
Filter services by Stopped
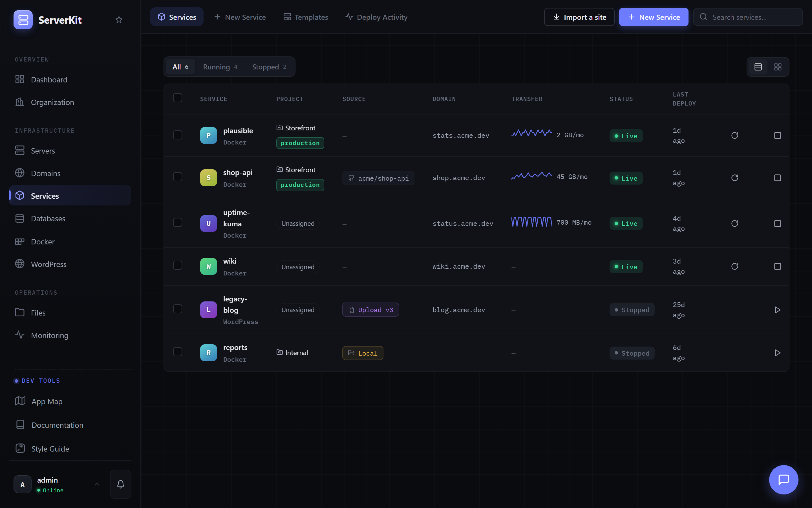(x=270, y=67)
